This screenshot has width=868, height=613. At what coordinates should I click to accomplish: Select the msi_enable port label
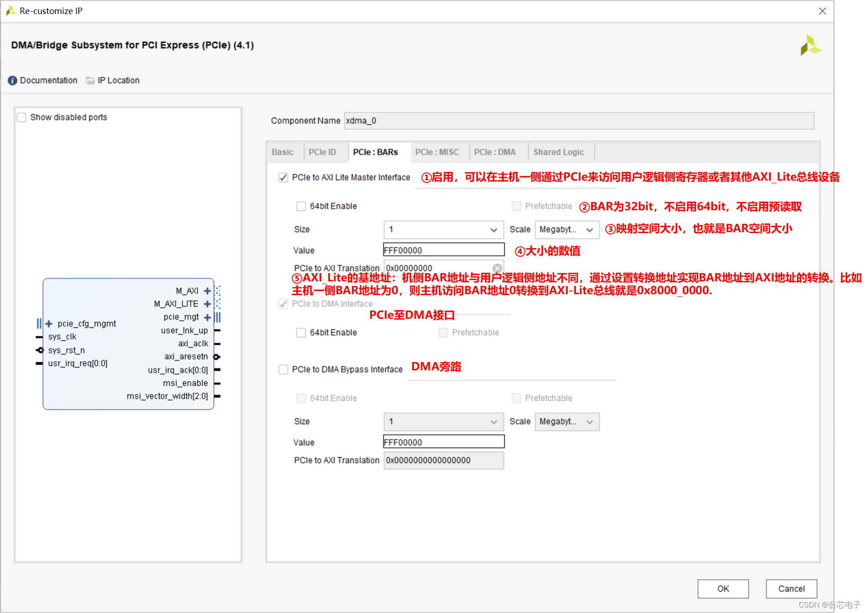pos(185,383)
